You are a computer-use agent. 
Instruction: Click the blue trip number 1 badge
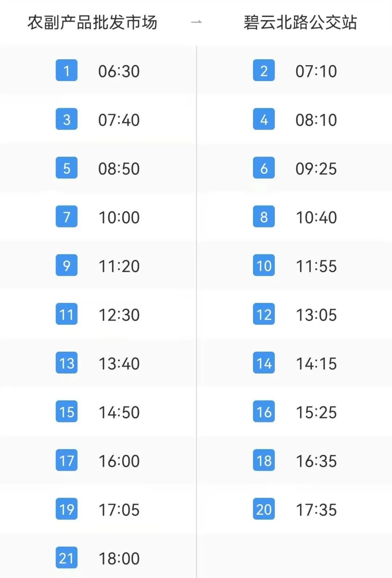tap(66, 70)
